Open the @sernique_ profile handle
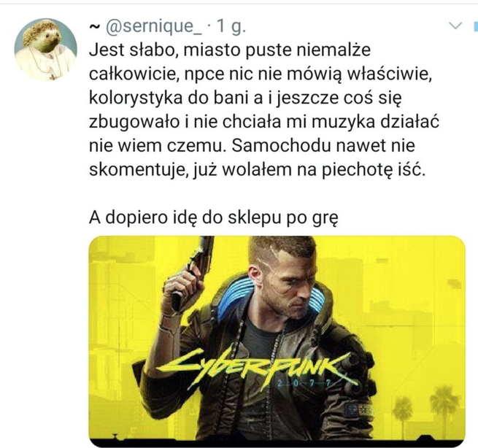The height and width of the screenshot is (448, 478). coord(154,27)
